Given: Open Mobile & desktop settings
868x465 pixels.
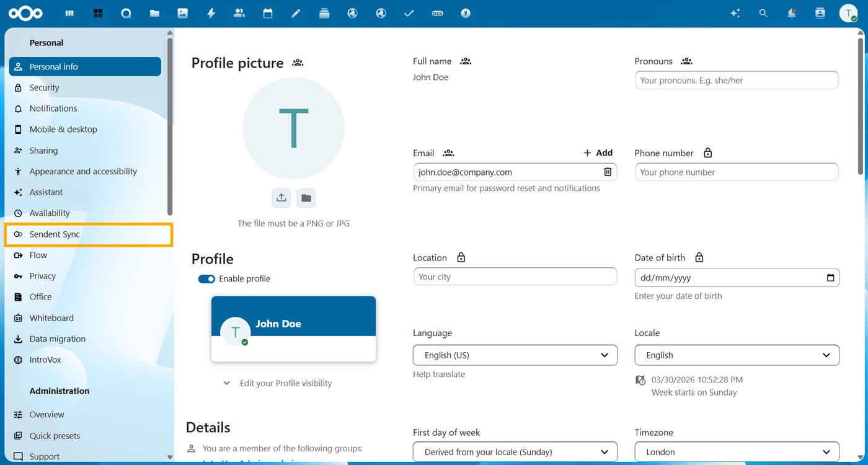Looking at the screenshot, I should point(85,130).
